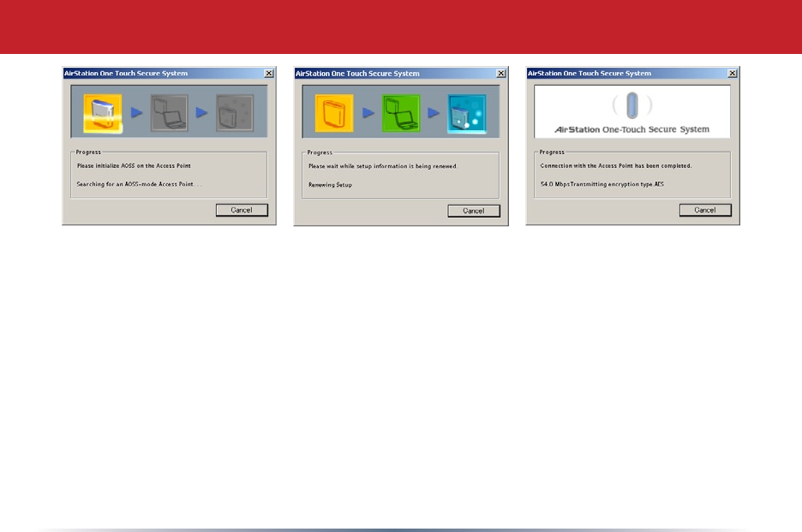Click the glowing yellow access point icon in first dialog
Screen dimensions: 802x532
click(x=103, y=114)
